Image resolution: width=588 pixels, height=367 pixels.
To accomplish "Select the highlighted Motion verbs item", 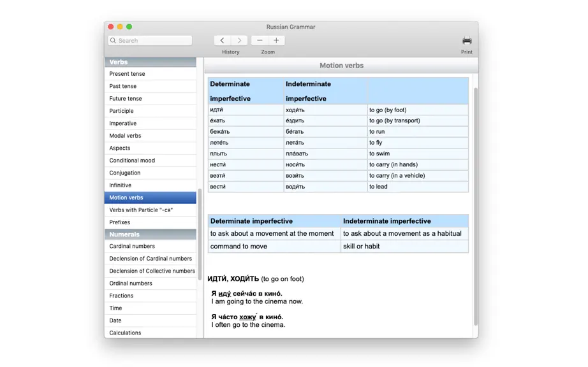I will tap(151, 198).
